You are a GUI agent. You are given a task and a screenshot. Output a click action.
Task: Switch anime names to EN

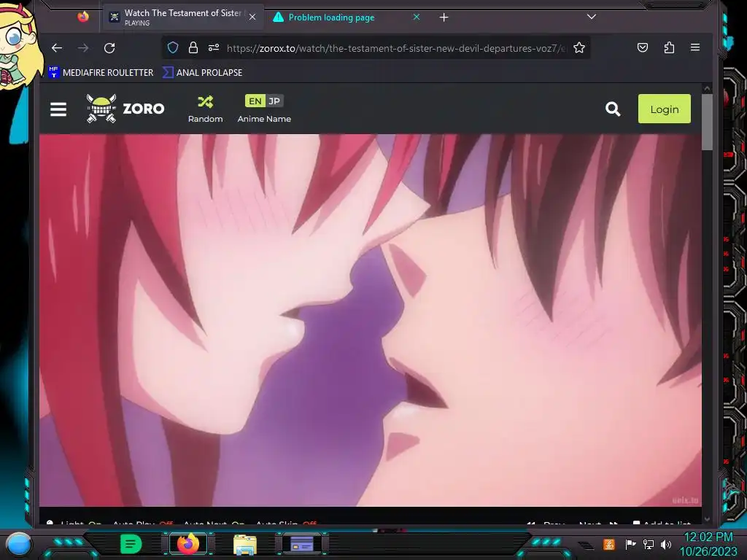[x=255, y=101]
